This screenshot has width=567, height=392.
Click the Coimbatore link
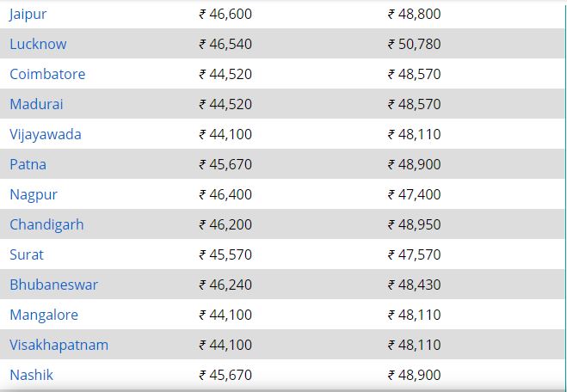click(47, 74)
